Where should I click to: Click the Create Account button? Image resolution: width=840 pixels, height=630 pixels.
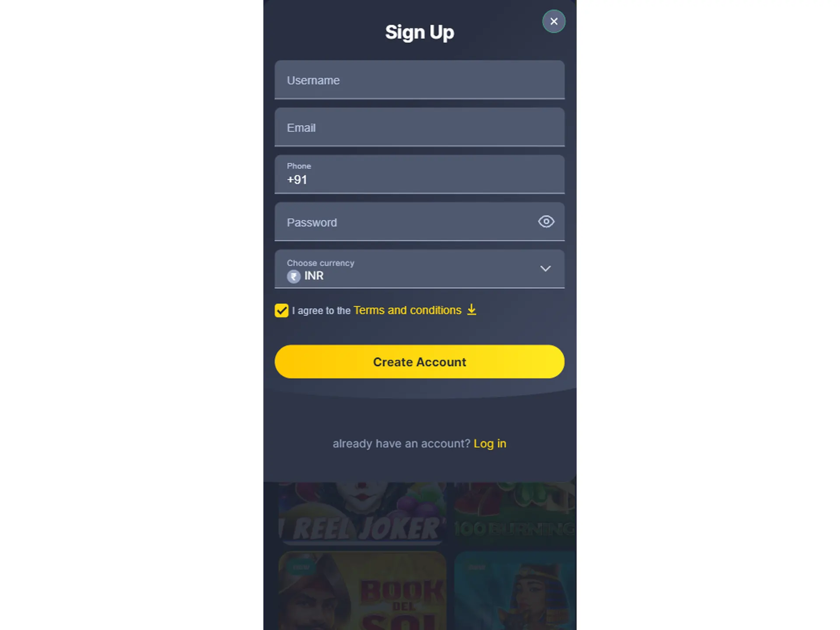419,361
